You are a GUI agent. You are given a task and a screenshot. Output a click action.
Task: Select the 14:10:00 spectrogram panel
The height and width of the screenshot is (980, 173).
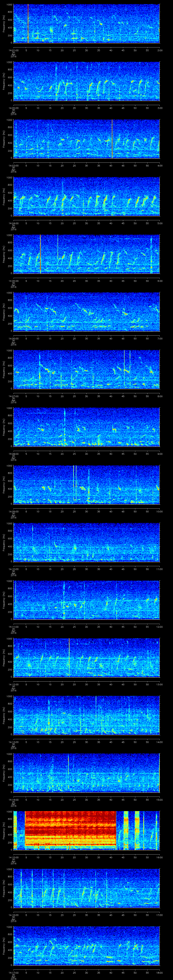[87, 542]
